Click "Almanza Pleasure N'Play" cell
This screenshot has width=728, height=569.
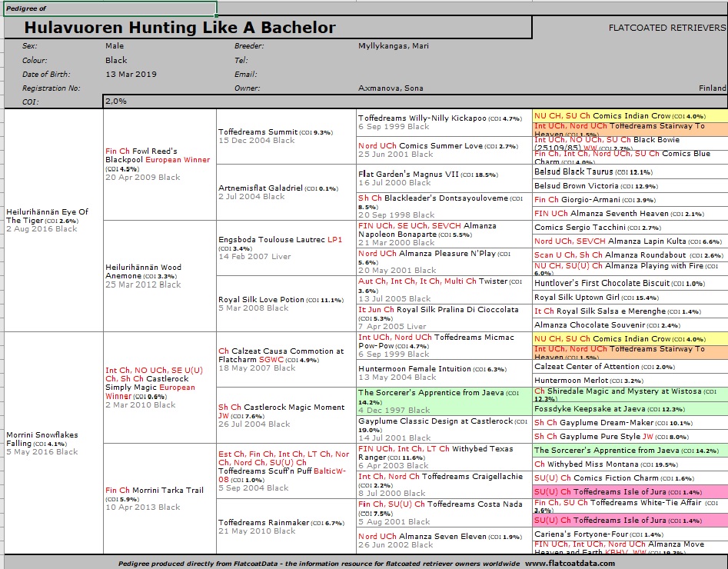[x=444, y=262]
